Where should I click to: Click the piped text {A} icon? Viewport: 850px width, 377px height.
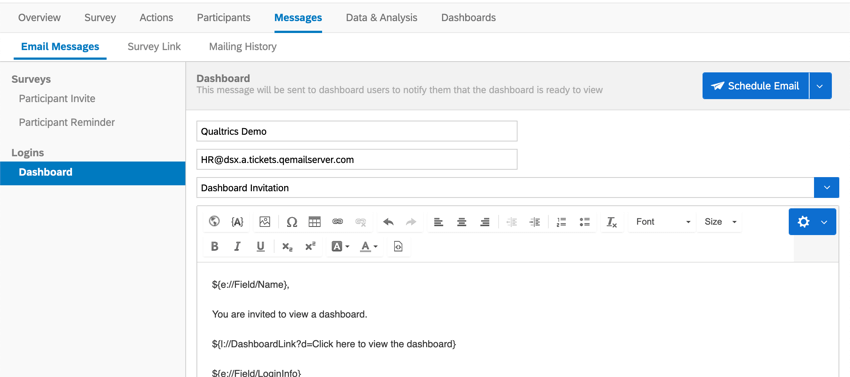click(237, 221)
